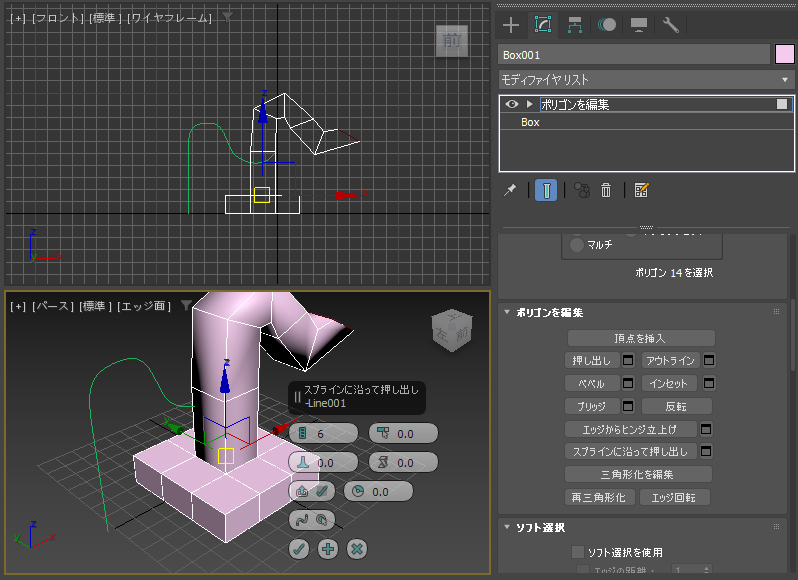
Task: Open 押し出し settings box icon
Action: point(628,361)
